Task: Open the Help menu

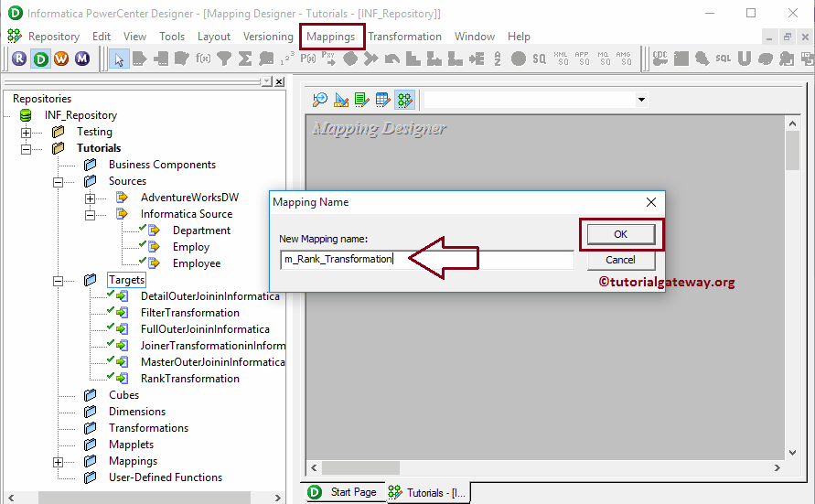Action: [x=519, y=37]
